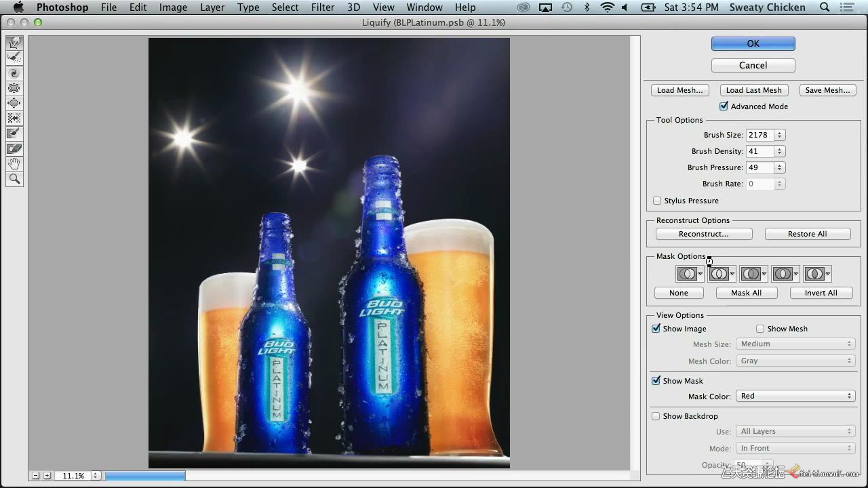This screenshot has width=868, height=488.
Task: Click OK to apply Liquify
Action: [x=753, y=43]
